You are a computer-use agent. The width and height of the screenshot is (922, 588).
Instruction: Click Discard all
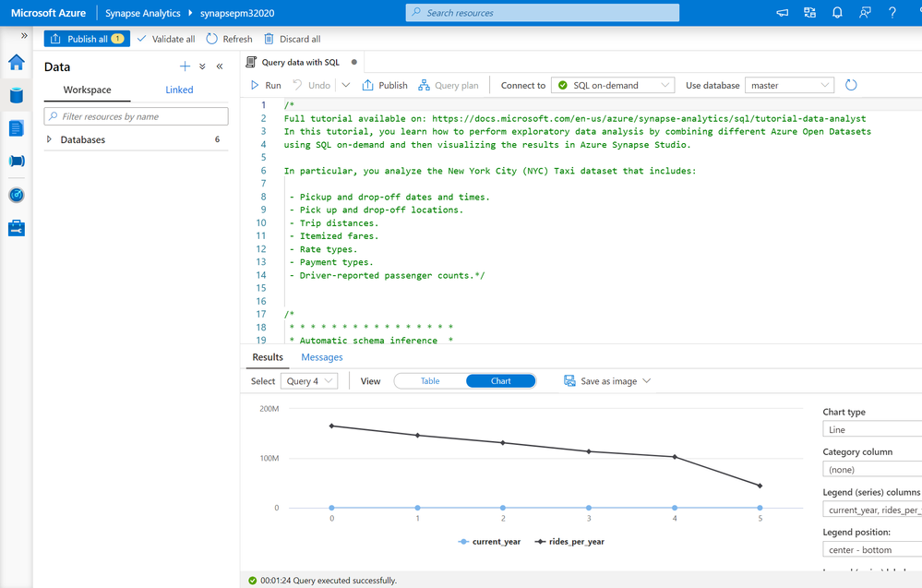point(293,39)
